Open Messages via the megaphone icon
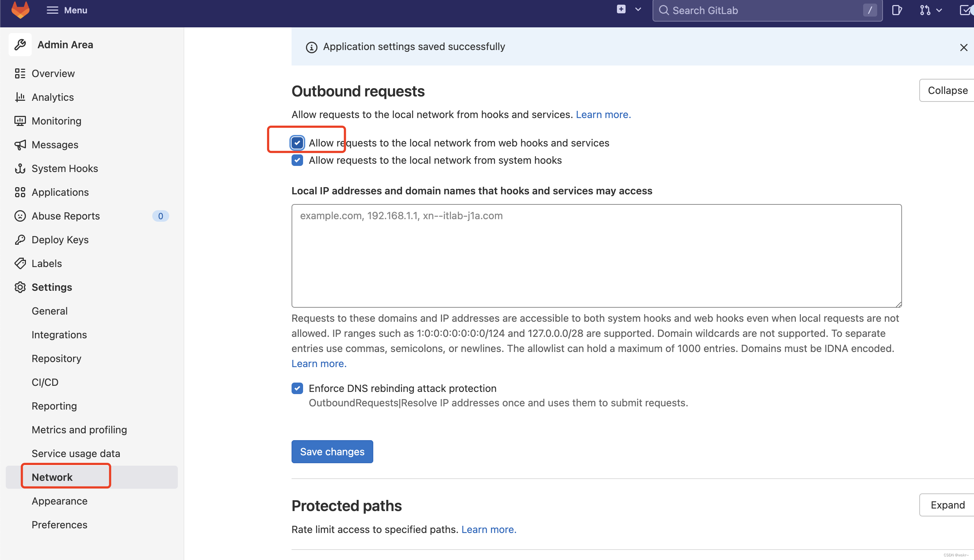This screenshot has width=974, height=560. coord(21,145)
